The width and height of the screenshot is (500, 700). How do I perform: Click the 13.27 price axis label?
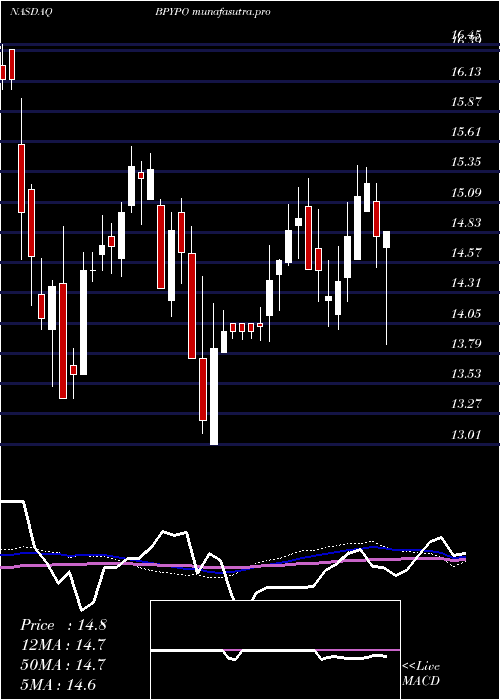tap(467, 404)
